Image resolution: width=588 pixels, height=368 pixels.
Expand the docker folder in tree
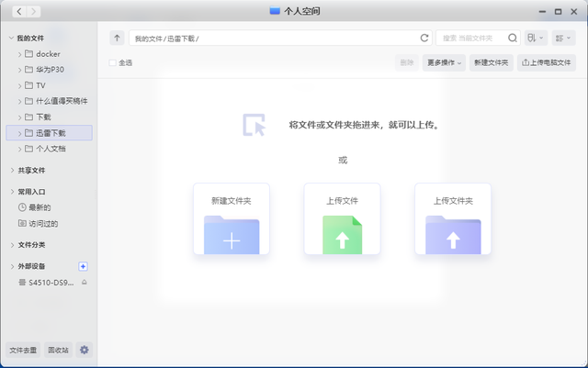tap(19, 54)
